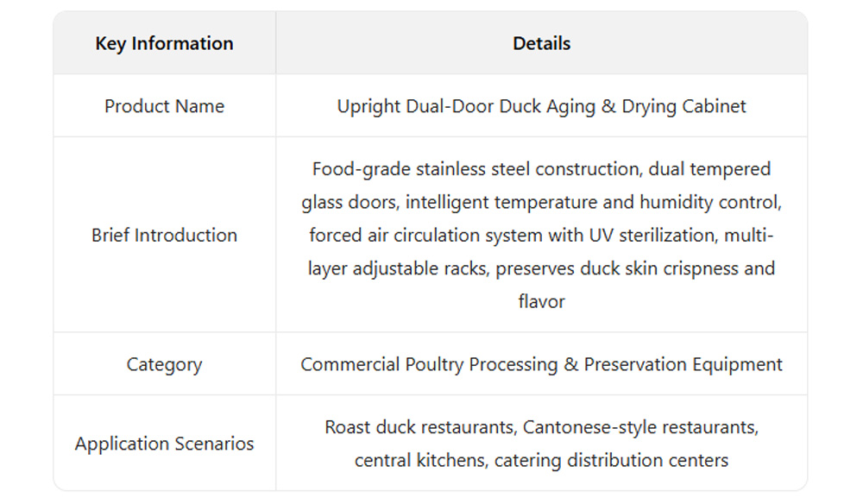Select the "Application Scenarios" row label
Image resolution: width=863 pixels, height=504 pixels.
click(164, 444)
